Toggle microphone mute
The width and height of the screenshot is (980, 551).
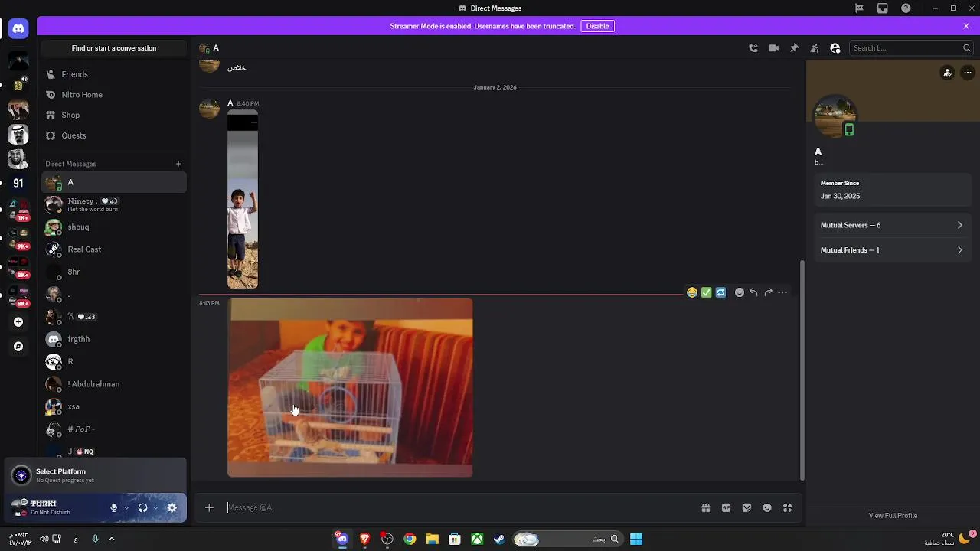coord(113,507)
